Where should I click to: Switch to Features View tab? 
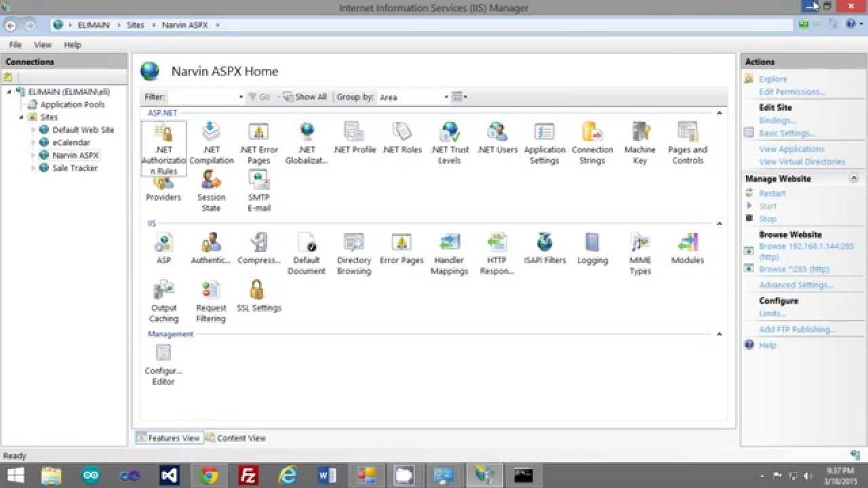(168, 438)
